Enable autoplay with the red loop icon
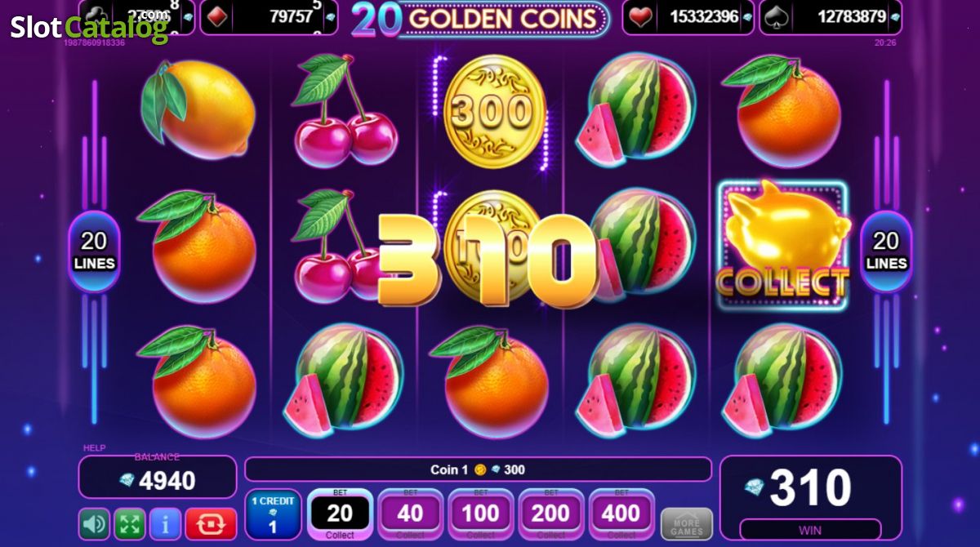Image resolution: width=980 pixels, height=547 pixels. (x=211, y=523)
